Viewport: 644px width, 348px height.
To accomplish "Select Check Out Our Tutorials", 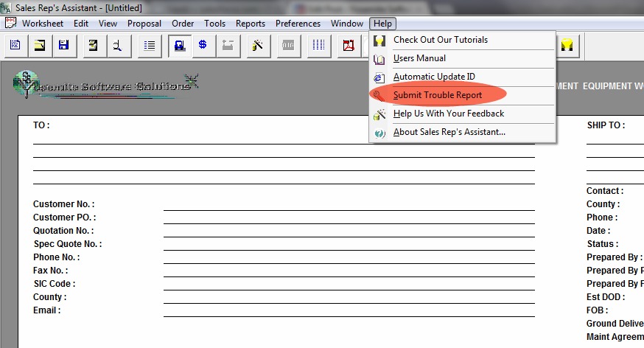I will pos(440,40).
